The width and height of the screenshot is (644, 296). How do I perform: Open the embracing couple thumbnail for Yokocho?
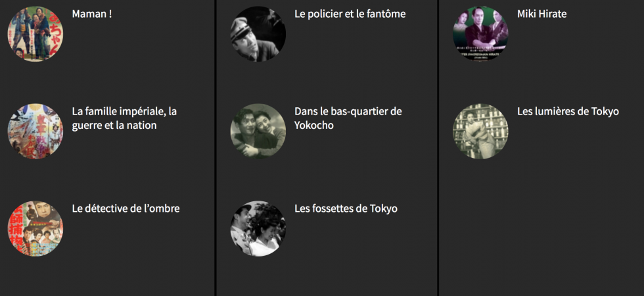(258, 131)
